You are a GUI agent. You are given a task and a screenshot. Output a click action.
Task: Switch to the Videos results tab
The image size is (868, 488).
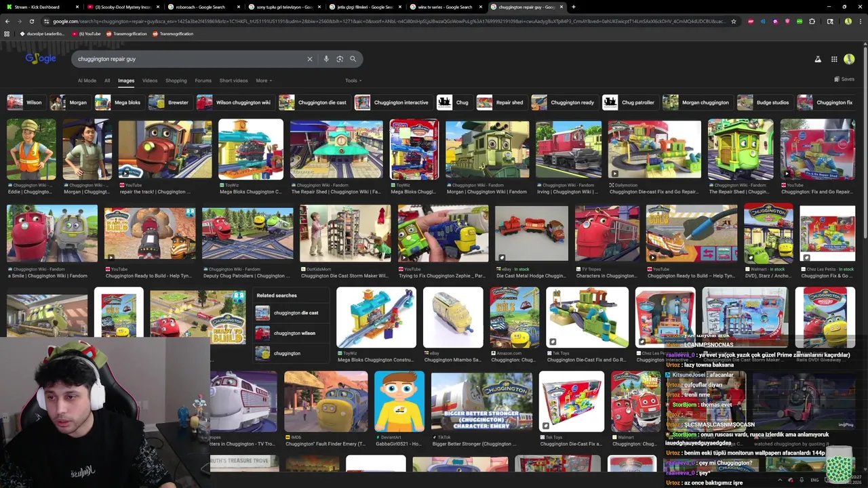tap(150, 81)
